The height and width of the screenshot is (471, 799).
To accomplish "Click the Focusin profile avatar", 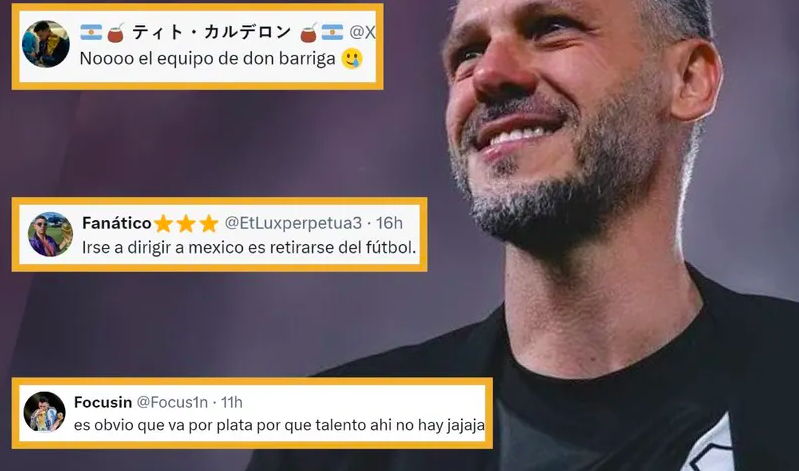I will [x=45, y=412].
